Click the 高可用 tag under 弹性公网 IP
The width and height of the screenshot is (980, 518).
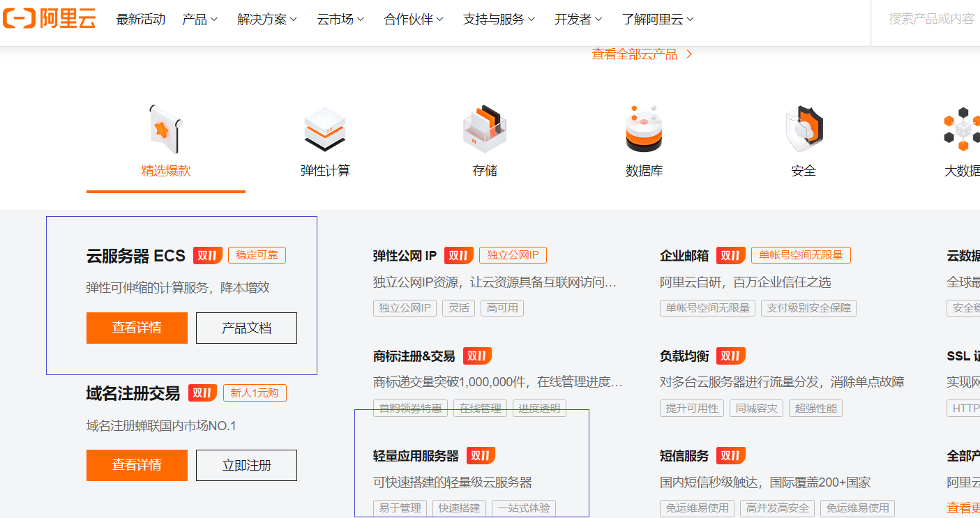pos(502,307)
